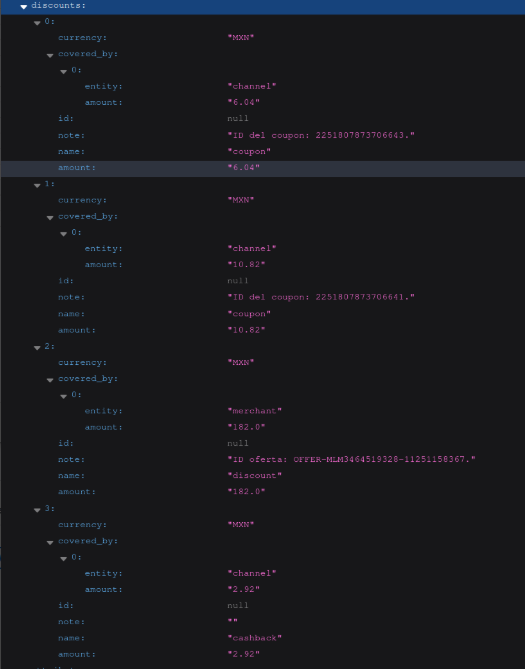525x671 pixels.
Task: Click the discounts header key label
Action: tap(58, 6)
